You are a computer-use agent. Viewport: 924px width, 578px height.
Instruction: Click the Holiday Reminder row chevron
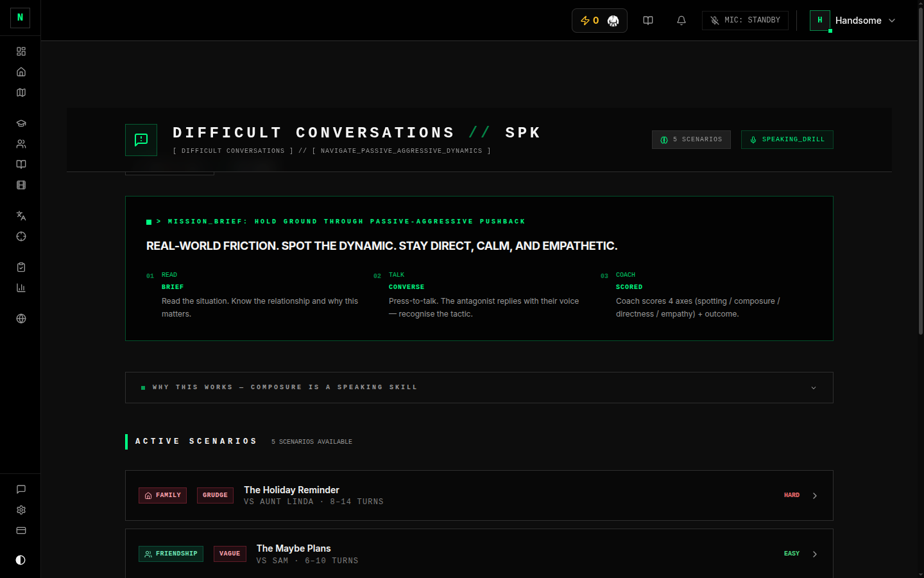(x=815, y=496)
